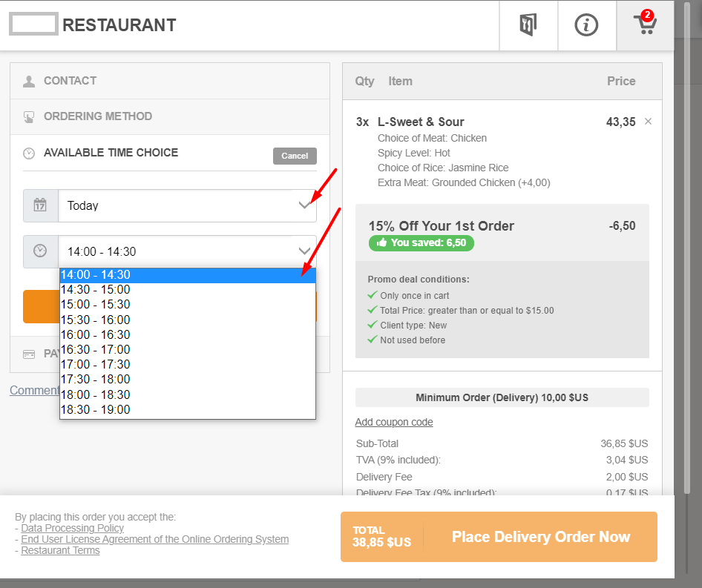Click the Extra Meat: Grounded Chicken line
Viewport: 702px width, 588px height.
click(464, 182)
